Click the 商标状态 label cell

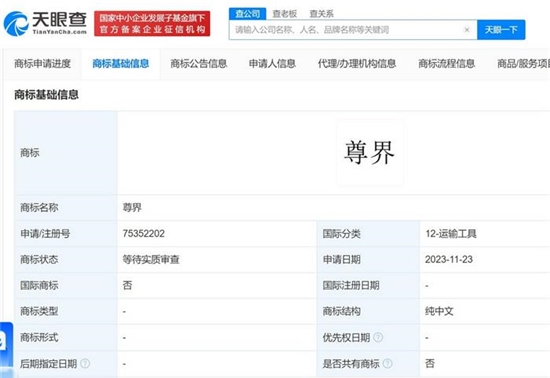pyautogui.click(x=66, y=259)
